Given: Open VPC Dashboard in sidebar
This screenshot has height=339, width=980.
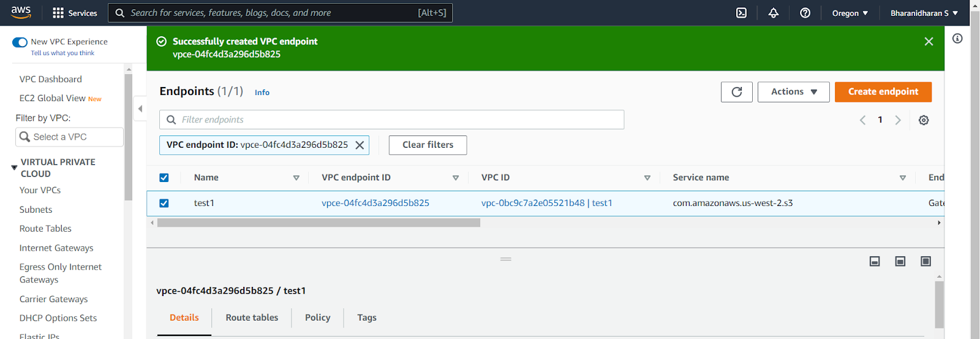Looking at the screenshot, I should 50,79.
